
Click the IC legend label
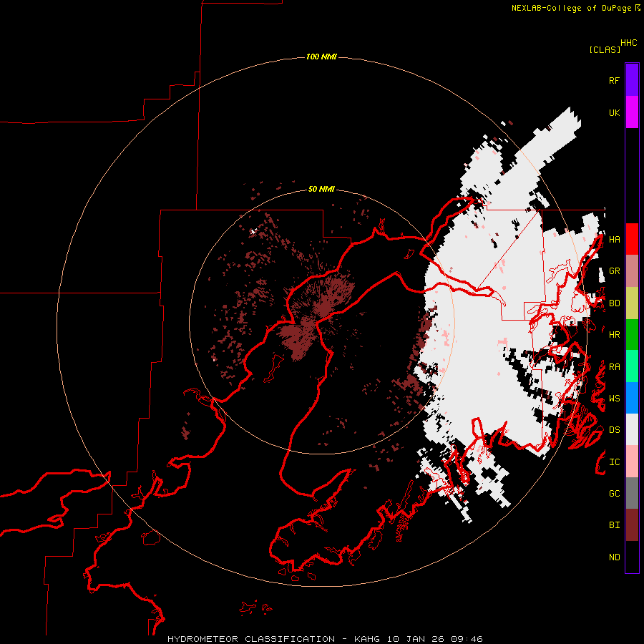pyautogui.click(x=614, y=462)
